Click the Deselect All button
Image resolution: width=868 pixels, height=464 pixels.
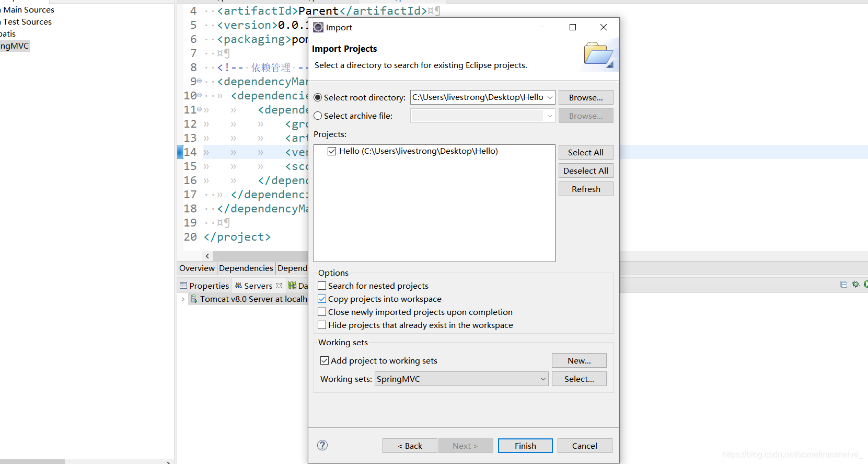point(586,171)
